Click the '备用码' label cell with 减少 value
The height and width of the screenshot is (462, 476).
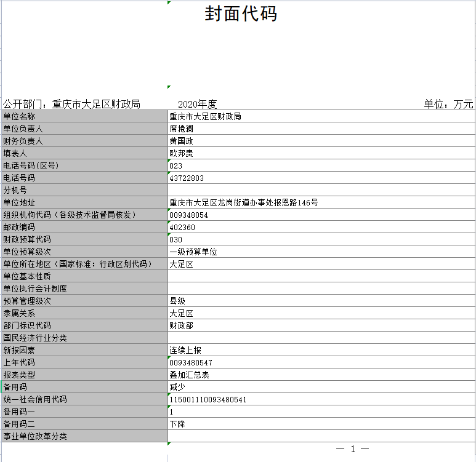tap(85, 387)
